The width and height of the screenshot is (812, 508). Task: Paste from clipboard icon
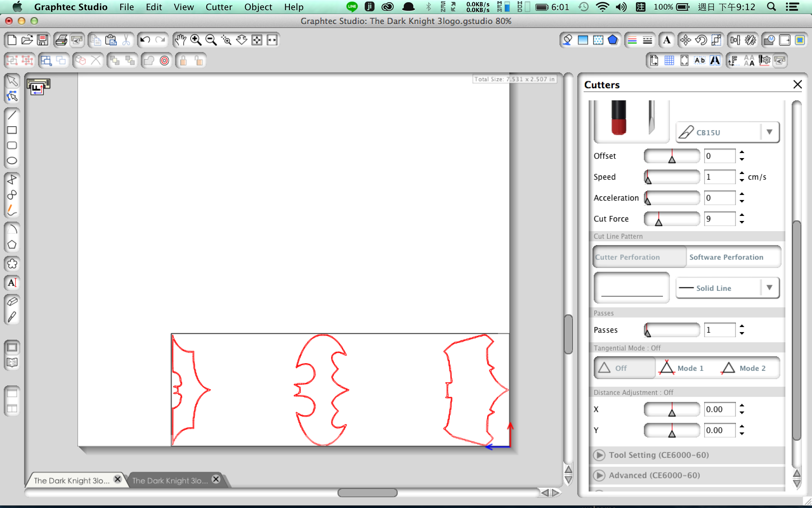coord(111,40)
